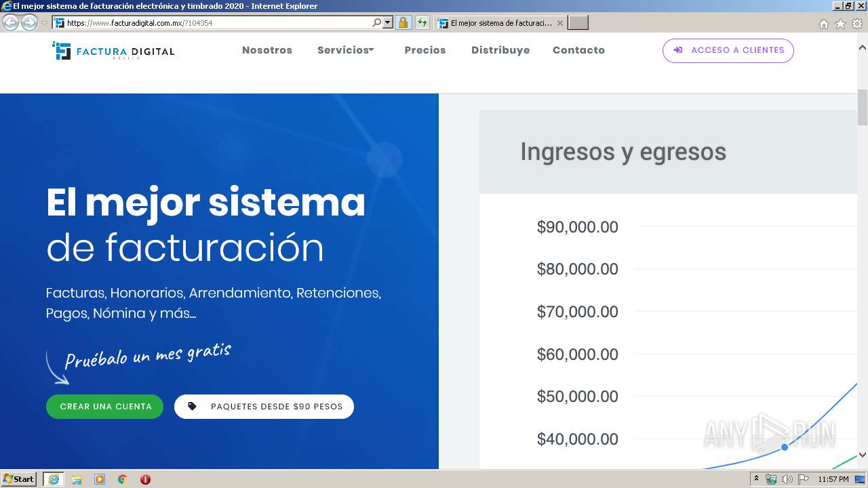Click the refresh page icon
Viewport: 868px width, 488px height.
[422, 23]
